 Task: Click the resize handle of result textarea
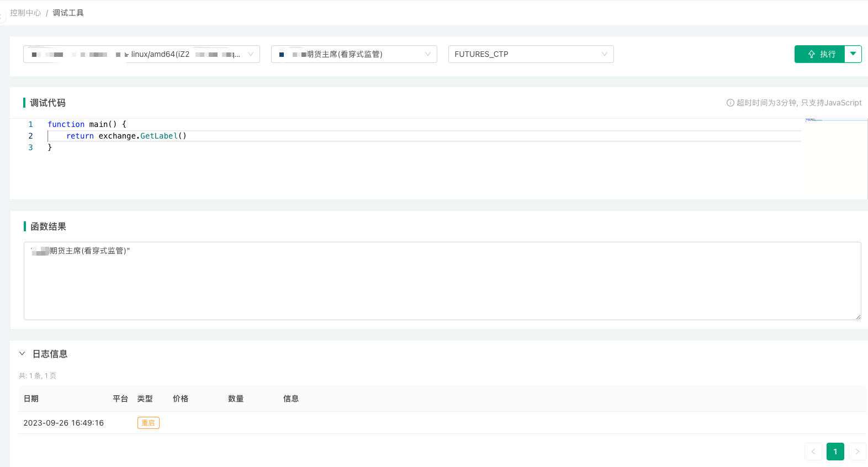tap(858, 317)
